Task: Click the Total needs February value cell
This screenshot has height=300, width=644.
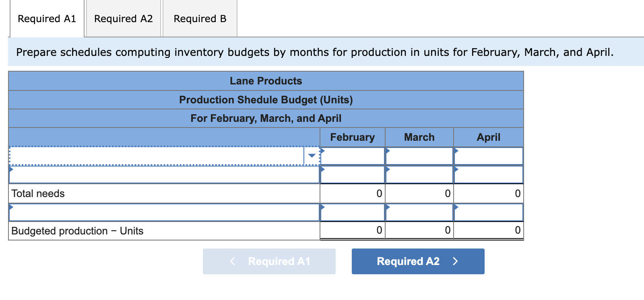Action: coord(353,193)
